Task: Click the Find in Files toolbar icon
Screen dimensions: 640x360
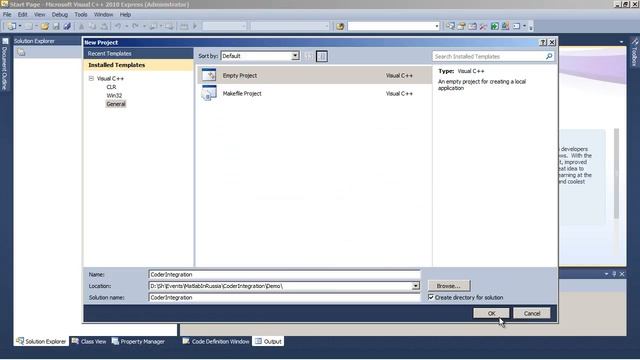Action: (340, 27)
